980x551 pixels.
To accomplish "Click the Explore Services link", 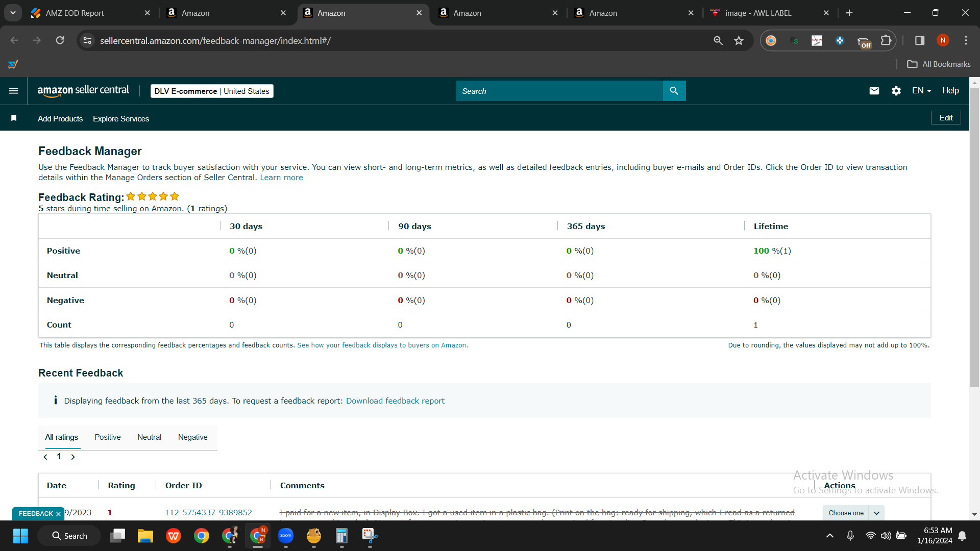I will 121,118.
